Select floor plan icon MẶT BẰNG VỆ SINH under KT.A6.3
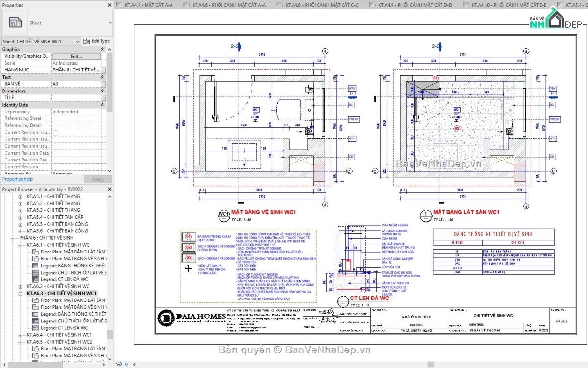Image resolution: width=588 pixels, height=368 pixels. click(36, 307)
